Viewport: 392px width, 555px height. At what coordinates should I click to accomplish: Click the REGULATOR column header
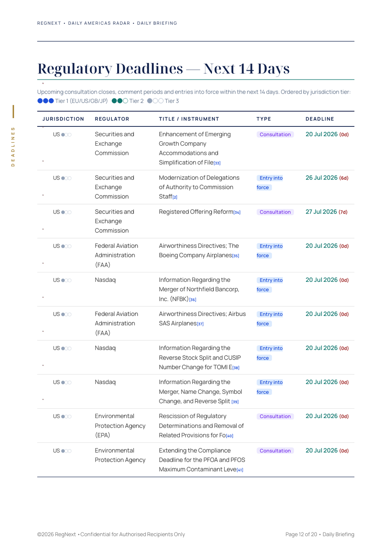pyautogui.click(x=112, y=119)
